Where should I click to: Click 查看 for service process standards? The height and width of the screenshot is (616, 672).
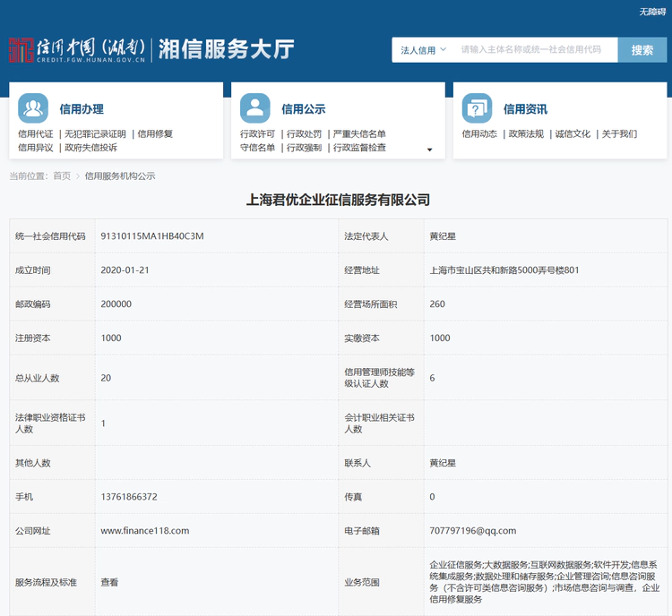click(x=109, y=582)
